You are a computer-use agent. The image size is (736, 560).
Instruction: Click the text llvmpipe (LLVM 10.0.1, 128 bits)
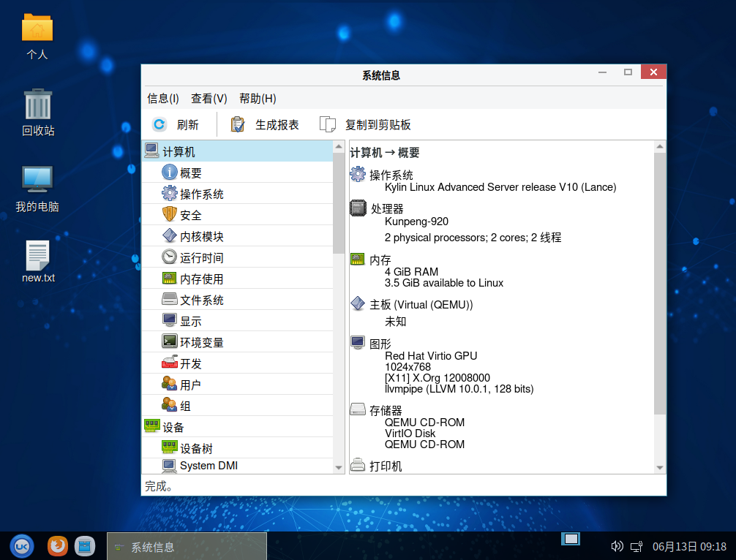(x=459, y=389)
